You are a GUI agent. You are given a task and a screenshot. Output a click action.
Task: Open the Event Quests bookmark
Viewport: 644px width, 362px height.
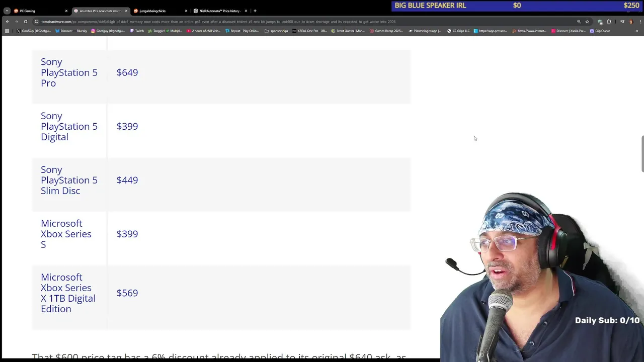click(x=348, y=31)
